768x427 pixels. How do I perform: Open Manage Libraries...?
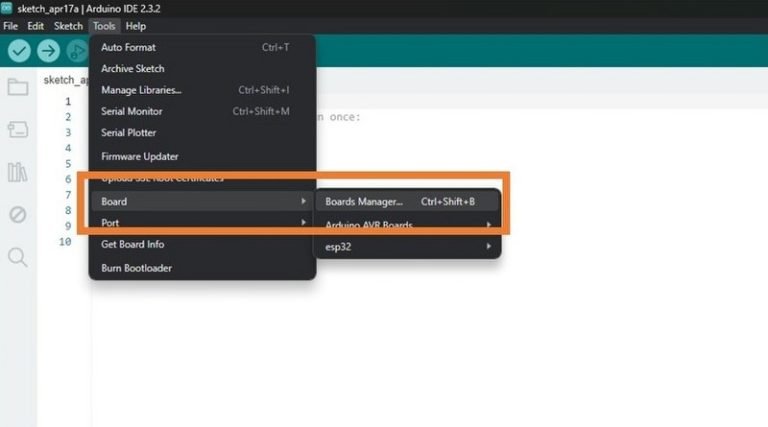[202, 90]
